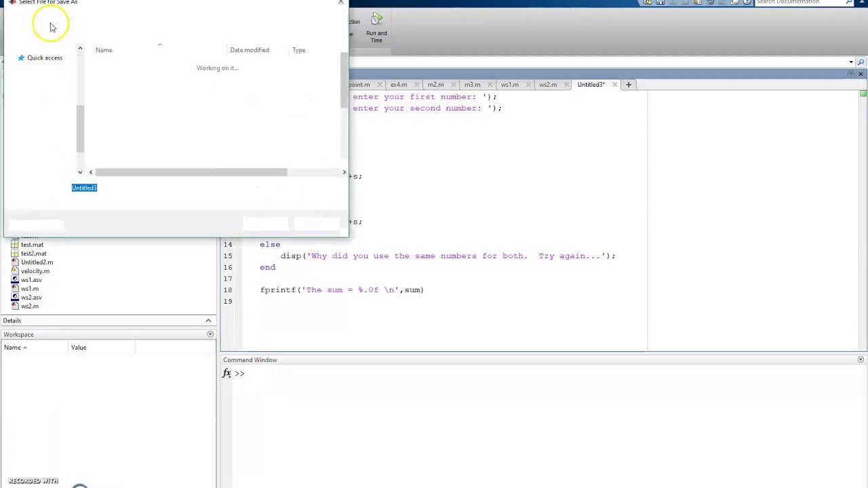Open the current folder address dropdown

click(851, 62)
